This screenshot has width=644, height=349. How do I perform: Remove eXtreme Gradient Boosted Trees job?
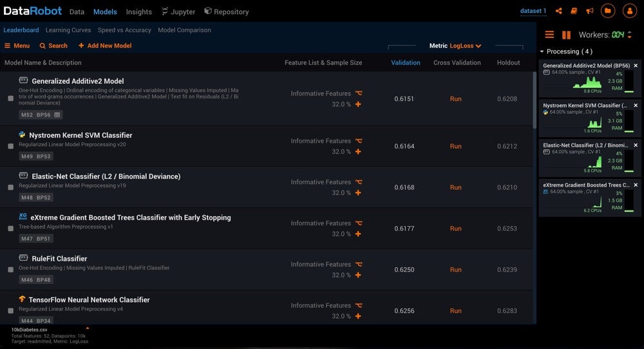click(x=636, y=185)
